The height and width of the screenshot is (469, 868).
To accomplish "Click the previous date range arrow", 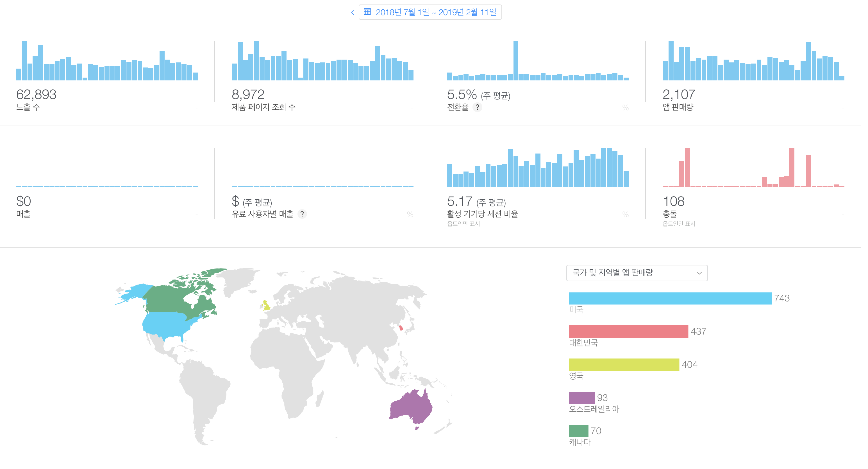I will (352, 13).
